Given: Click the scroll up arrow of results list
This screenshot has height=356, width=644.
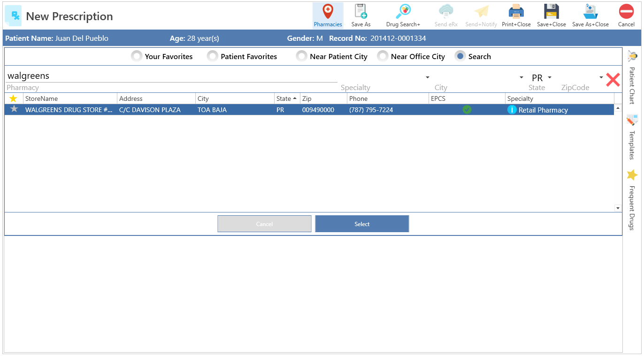Looking at the screenshot, I should click(x=618, y=108).
